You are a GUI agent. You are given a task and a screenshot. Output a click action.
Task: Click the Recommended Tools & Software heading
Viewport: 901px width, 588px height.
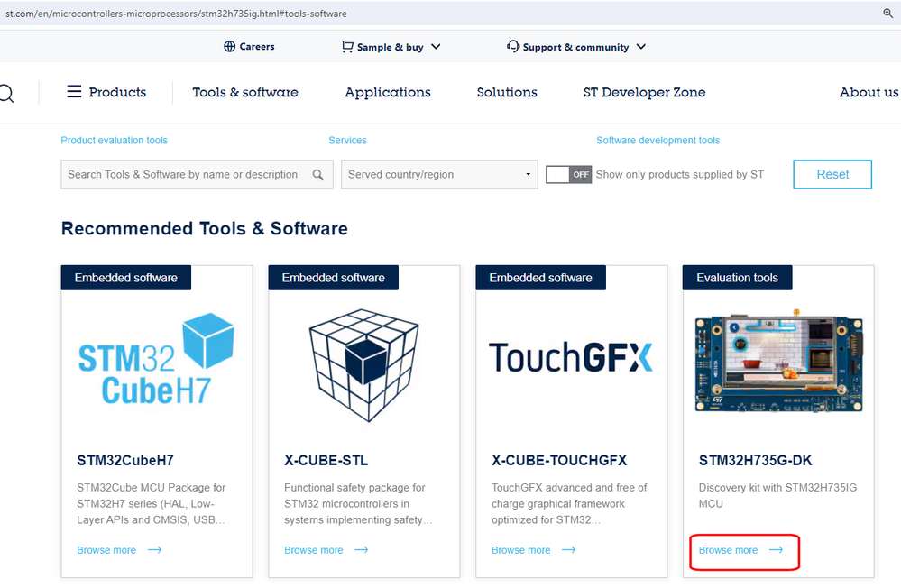tap(205, 229)
